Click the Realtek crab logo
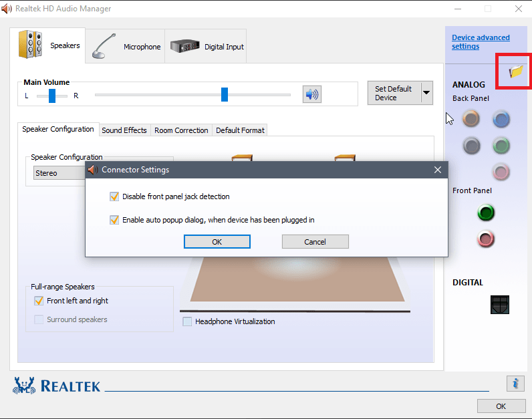This screenshot has height=419, width=532. click(x=24, y=386)
